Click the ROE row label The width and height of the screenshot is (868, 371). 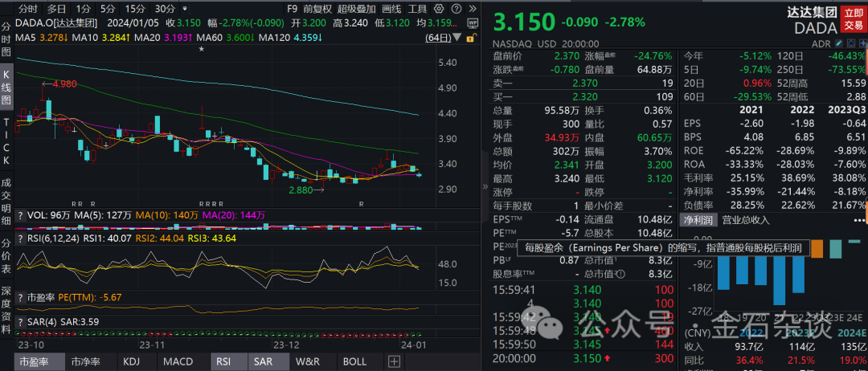pyautogui.click(x=694, y=150)
